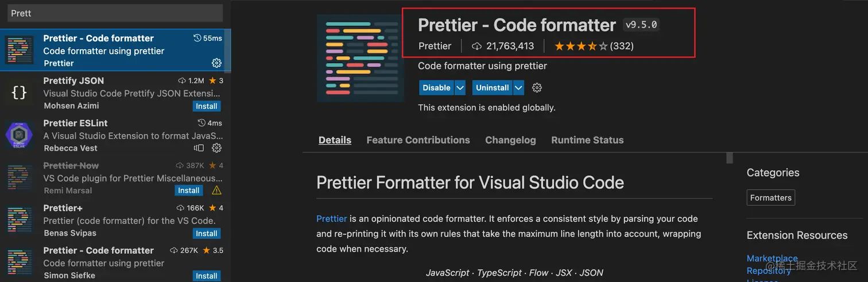The image size is (868, 282).
Task: Open manage gear on Prettier ESLint row
Action: (216, 148)
